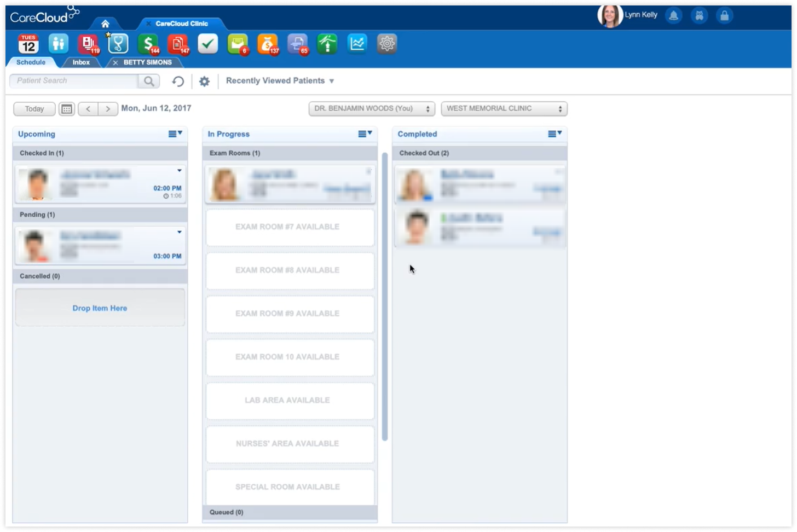
Task: Open the green messages icon badged 6
Action: [238, 44]
